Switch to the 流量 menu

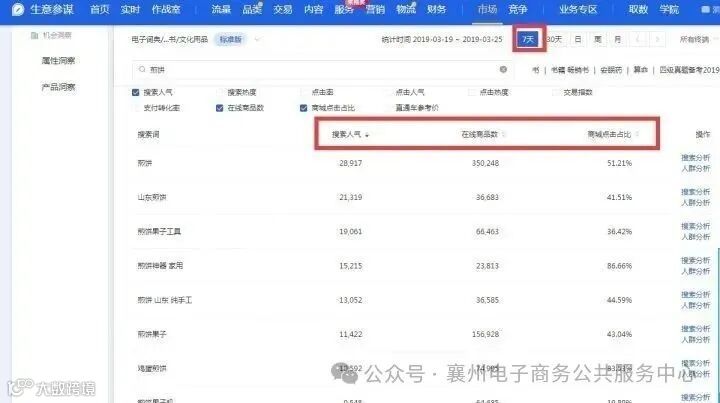(x=221, y=9)
